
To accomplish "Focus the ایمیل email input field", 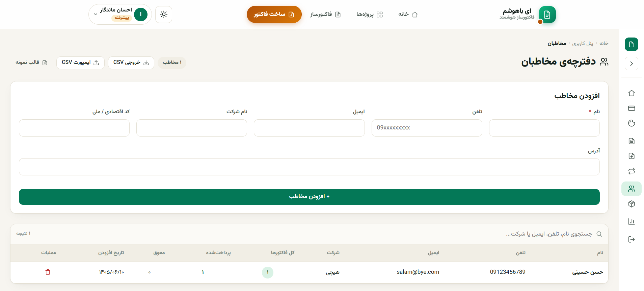I will tap(309, 128).
